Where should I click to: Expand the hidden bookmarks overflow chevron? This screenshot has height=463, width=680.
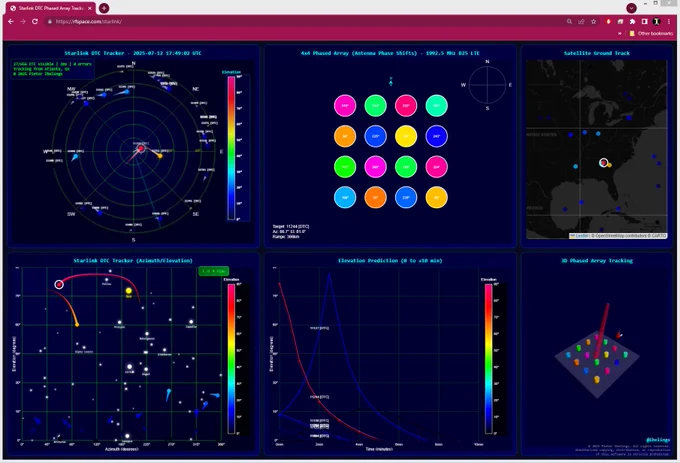click(x=620, y=33)
